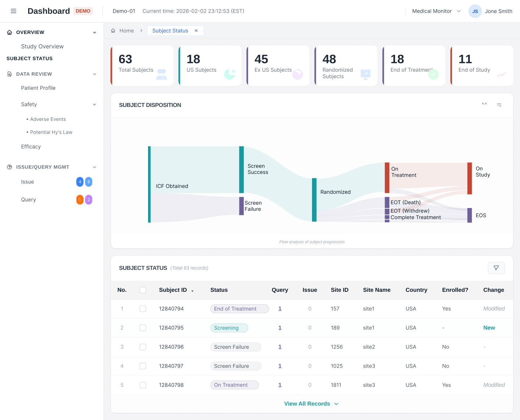
Task: Toggle the select-all checkbox in table header
Action: pos(143,290)
